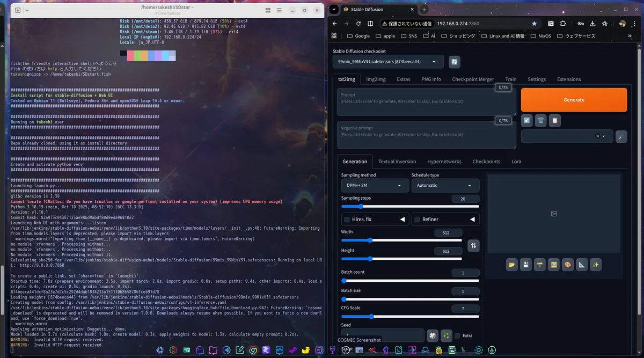Open the browser three-dot menu
Viewport: 644px width, 358px height.
635,24
